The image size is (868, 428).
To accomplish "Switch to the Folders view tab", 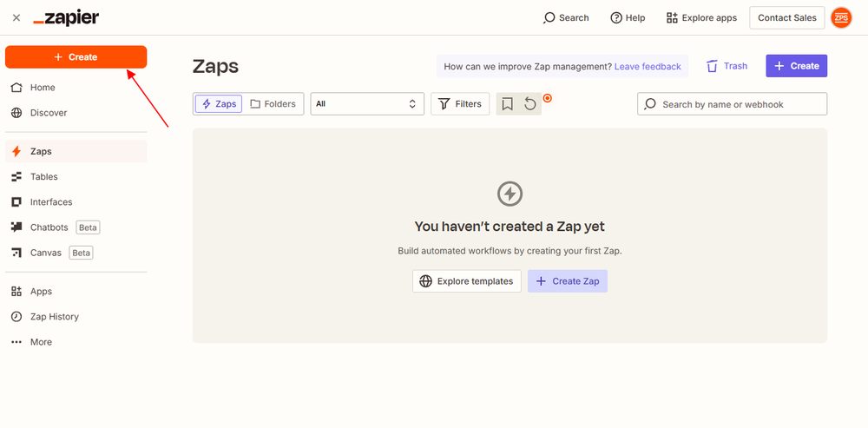I will coord(273,104).
